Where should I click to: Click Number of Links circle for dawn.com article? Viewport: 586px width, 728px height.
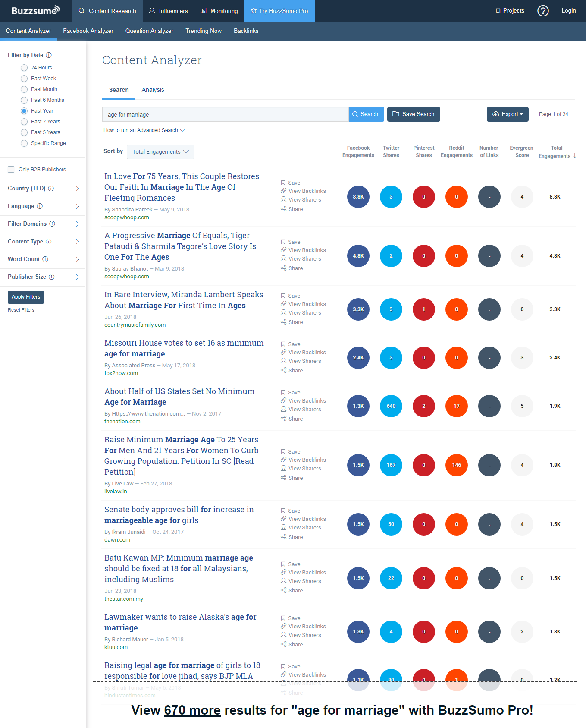[489, 524]
